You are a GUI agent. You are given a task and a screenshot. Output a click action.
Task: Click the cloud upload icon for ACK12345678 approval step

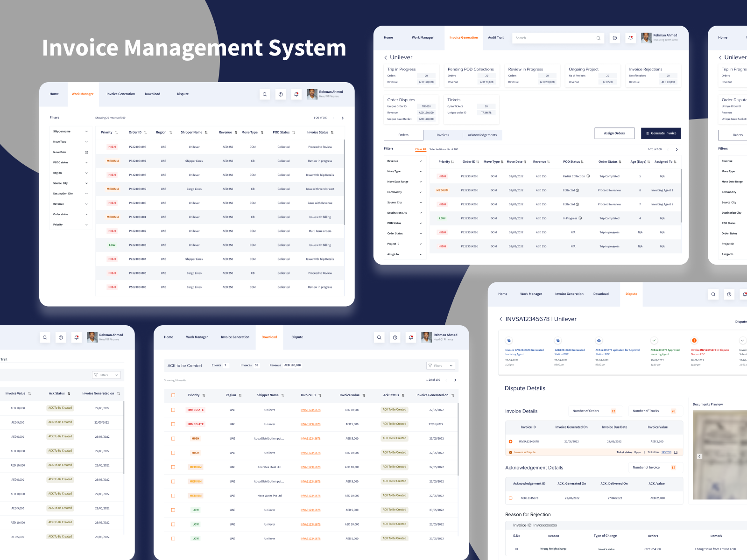[599, 341]
